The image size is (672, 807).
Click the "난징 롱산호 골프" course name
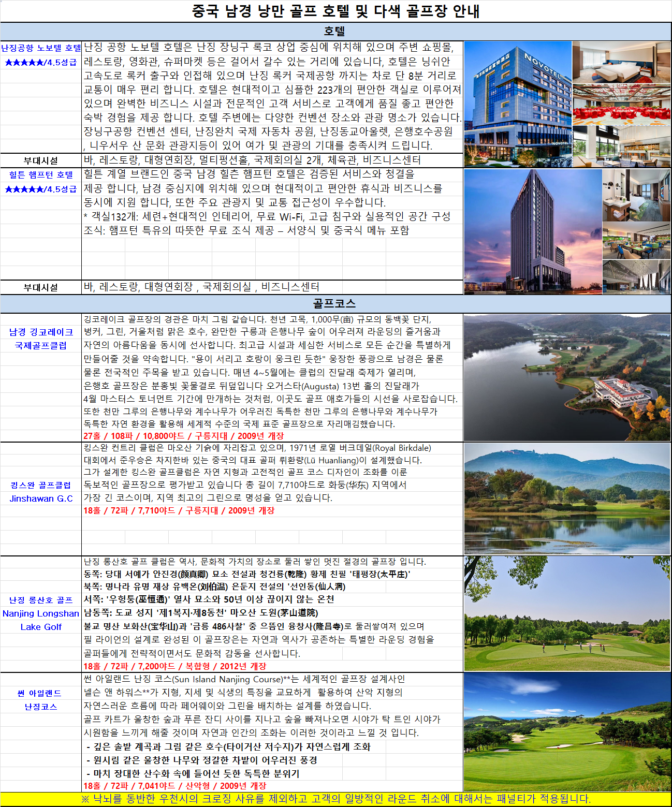click(41, 600)
